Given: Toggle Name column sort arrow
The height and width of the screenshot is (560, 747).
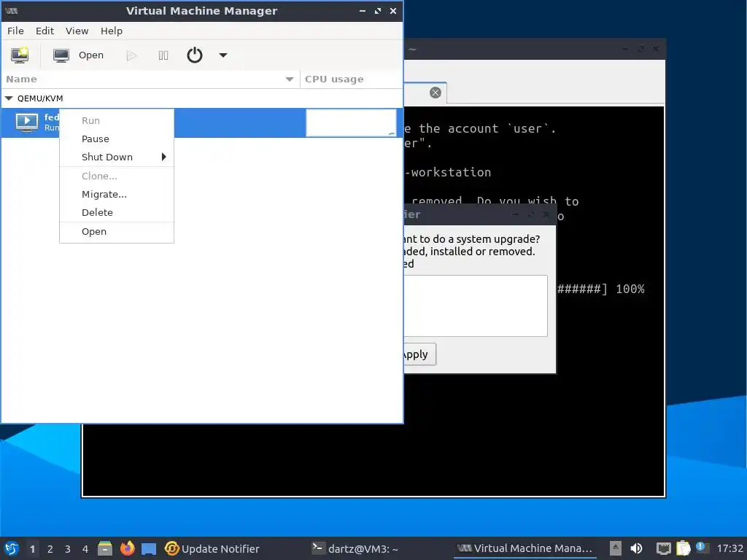Looking at the screenshot, I should [289, 79].
